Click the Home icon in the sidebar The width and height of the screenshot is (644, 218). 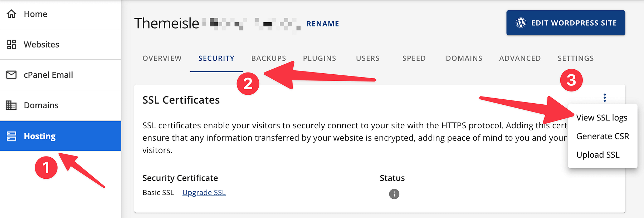pyautogui.click(x=11, y=14)
